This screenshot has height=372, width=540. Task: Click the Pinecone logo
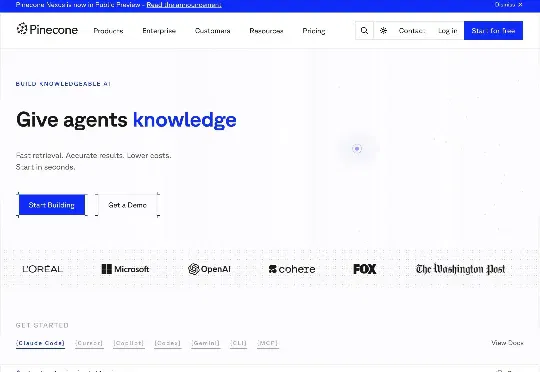click(47, 30)
